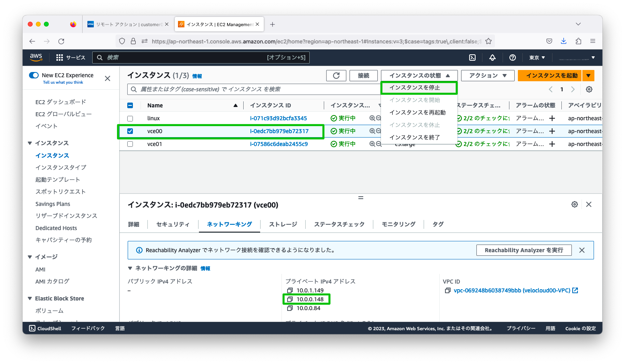Open instance ID i-071c93d92bcfa3345 link
Image resolution: width=625 pixels, height=364 pixels.
278,118
